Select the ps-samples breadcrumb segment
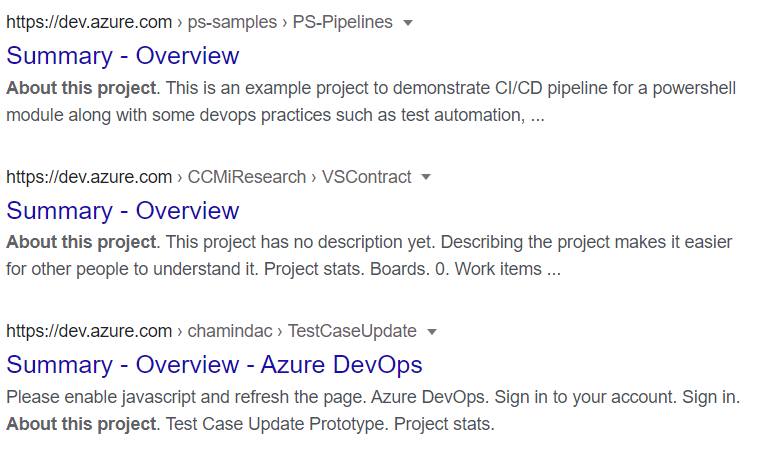The width and height of the screenshot is (770, 469). (232, 22)
